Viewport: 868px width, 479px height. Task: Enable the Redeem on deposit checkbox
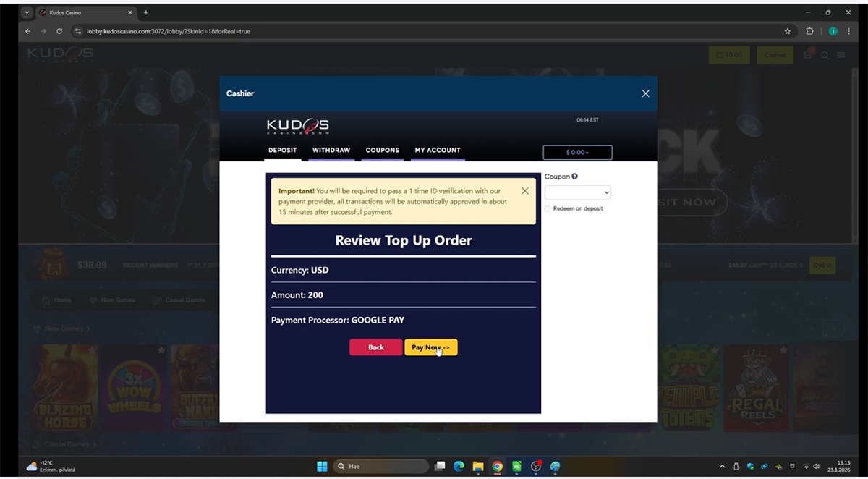[x=548, y=208]
